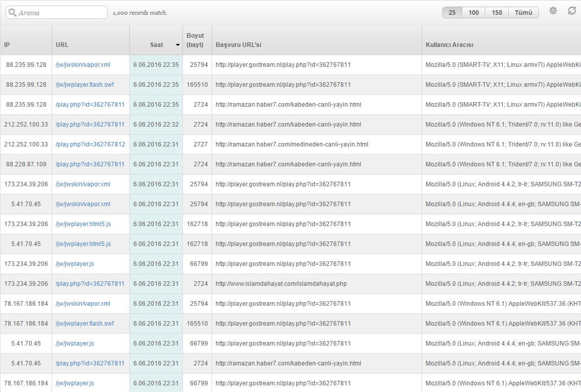581x392 pixels.
Task: Open /jw/jwplayer.flash.swf link in 78.167.186.184 row
Action: point(85,324)
